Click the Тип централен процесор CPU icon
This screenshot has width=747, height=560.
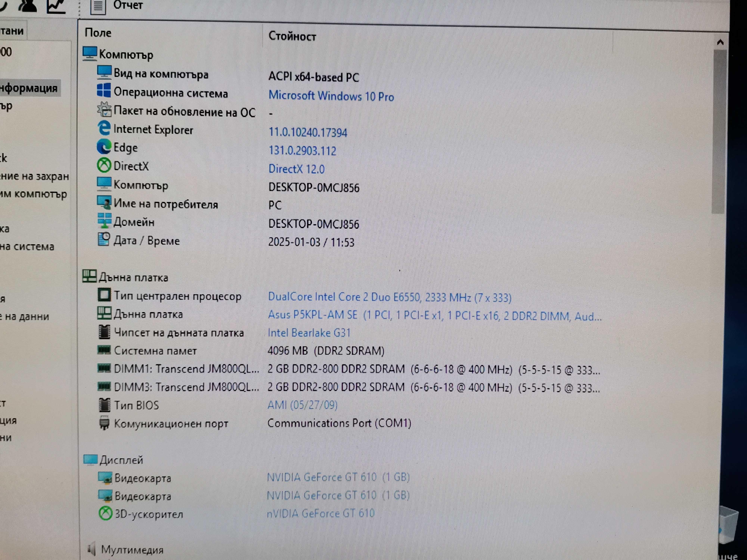104,295
